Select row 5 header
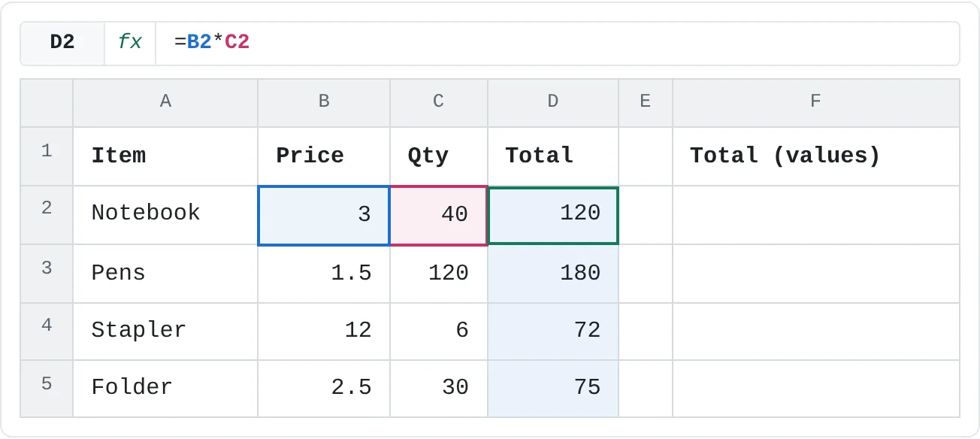 point(47,389)
